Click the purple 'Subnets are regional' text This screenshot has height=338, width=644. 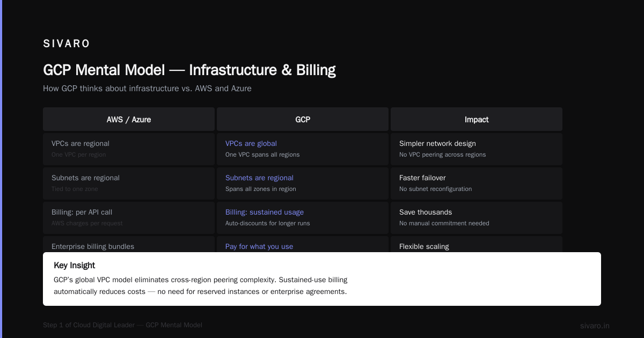coord(259,178)
